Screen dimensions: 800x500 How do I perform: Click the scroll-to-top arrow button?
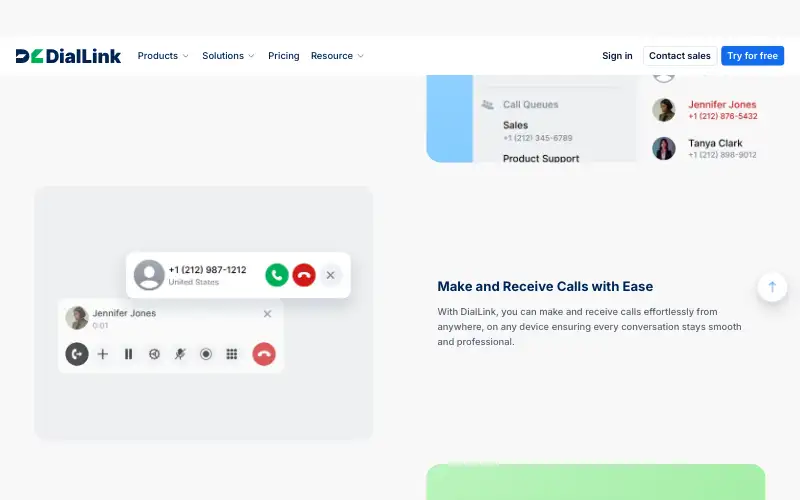(x=772, y=287)
